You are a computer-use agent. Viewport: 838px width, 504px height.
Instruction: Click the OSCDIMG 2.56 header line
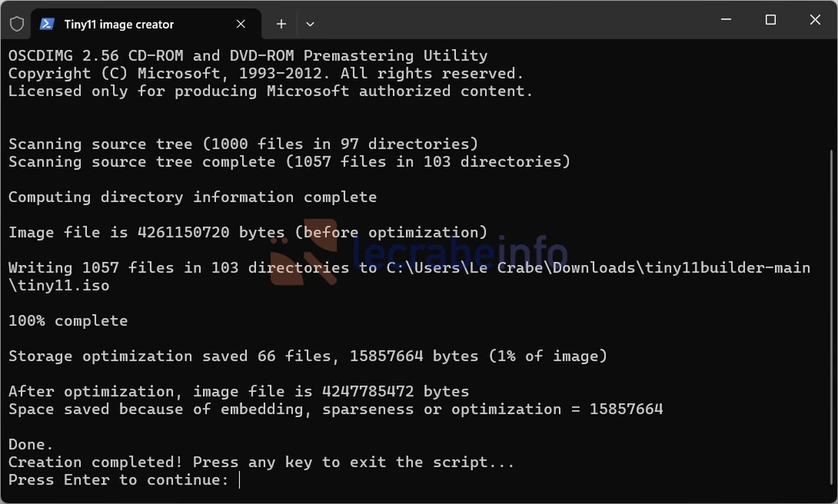pos(248,56)
